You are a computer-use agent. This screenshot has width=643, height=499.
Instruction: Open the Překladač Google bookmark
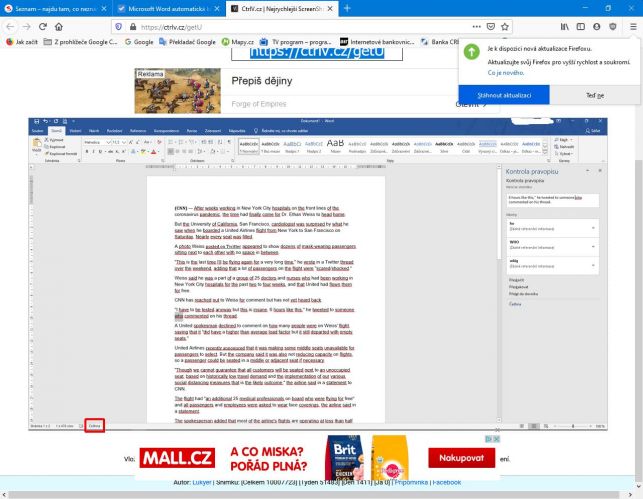[x=187, y=42]
